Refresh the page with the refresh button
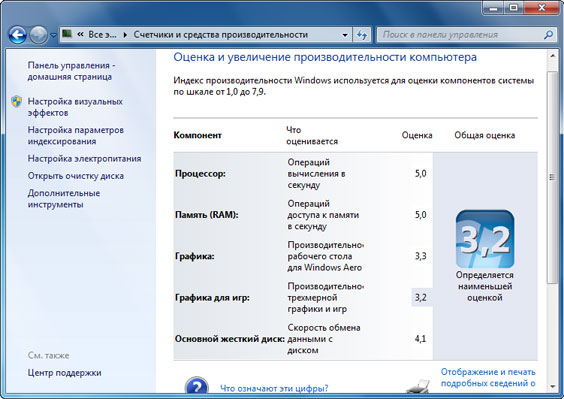The height and width of the screenshot is (399, 564). click(361, 35)
